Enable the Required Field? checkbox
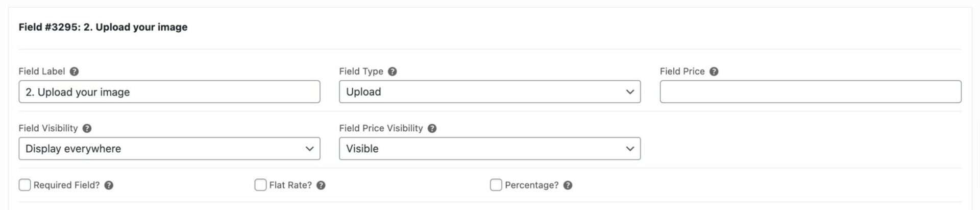Image resolution: width=980 pixels, height=210 pixels. pos(24,185)
